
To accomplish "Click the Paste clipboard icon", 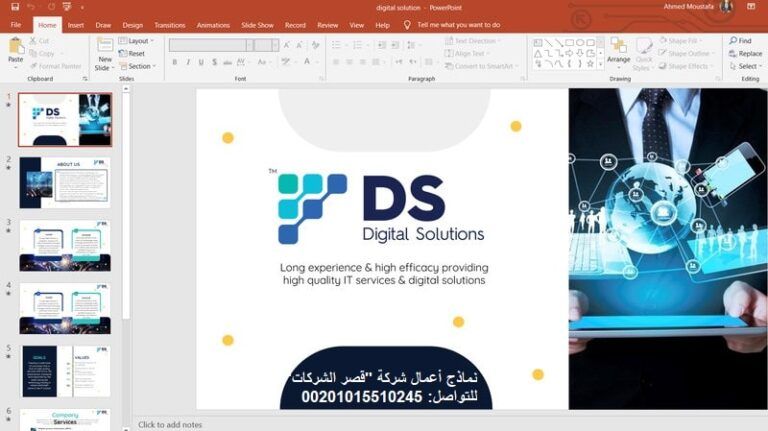I will 16,47.
